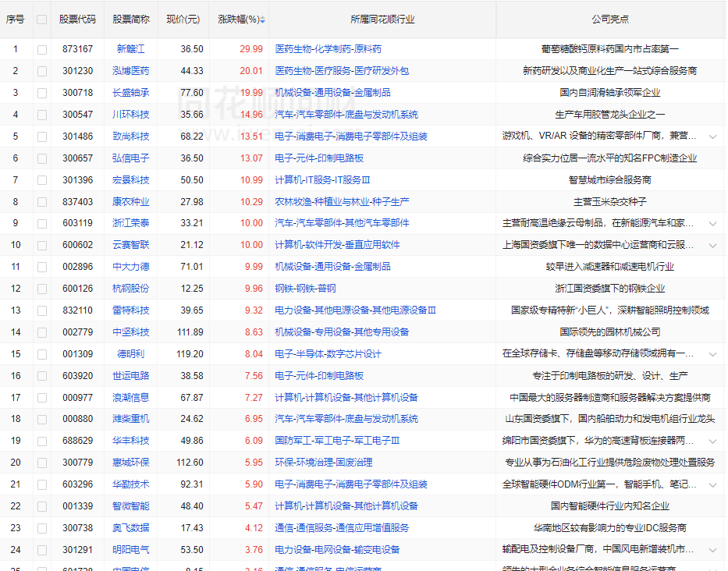Click the 29.99 change percentage

(x=251, y=48)
